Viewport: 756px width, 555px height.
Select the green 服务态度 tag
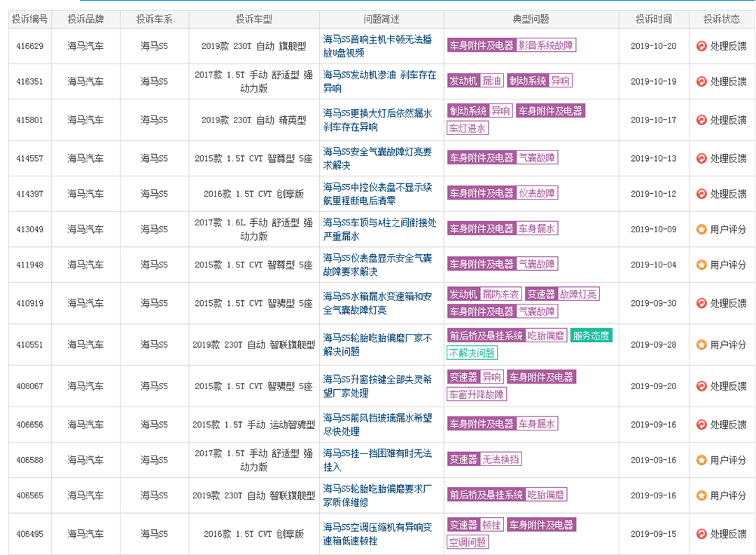[591, 336]
